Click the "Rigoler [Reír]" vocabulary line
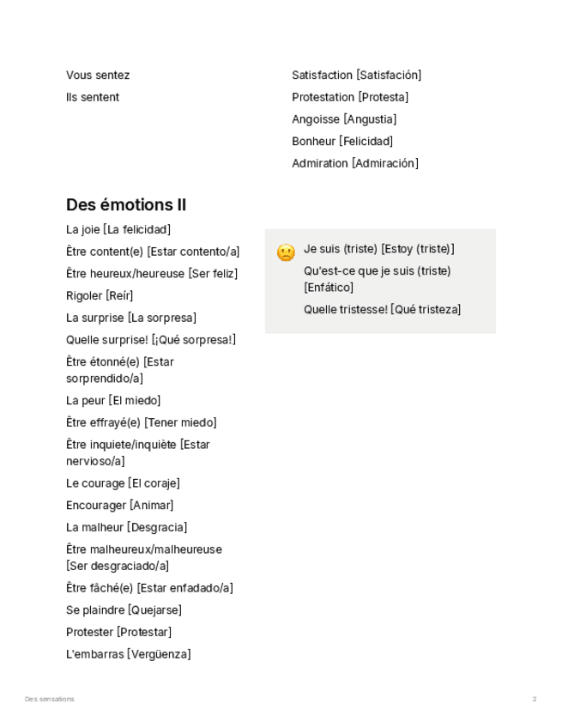The image size is (562, 728). [x=100, y=296]
